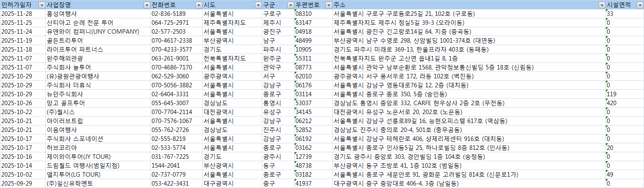Image resolution: width=644 pixels, height=188 pixels.
Task: Select the 구로구 cell in 구군 column
Action: click(x=278, y=14)
